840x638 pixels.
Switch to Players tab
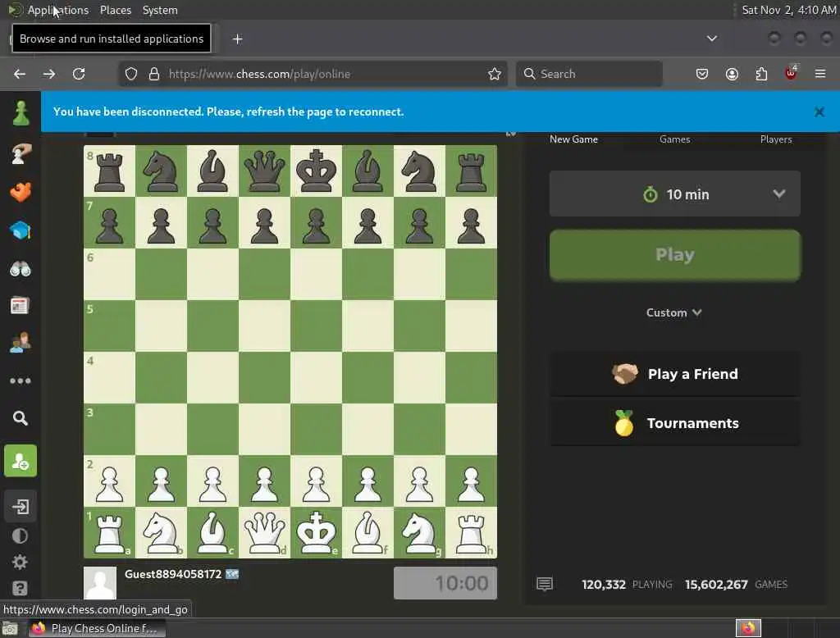coord(776,139)
